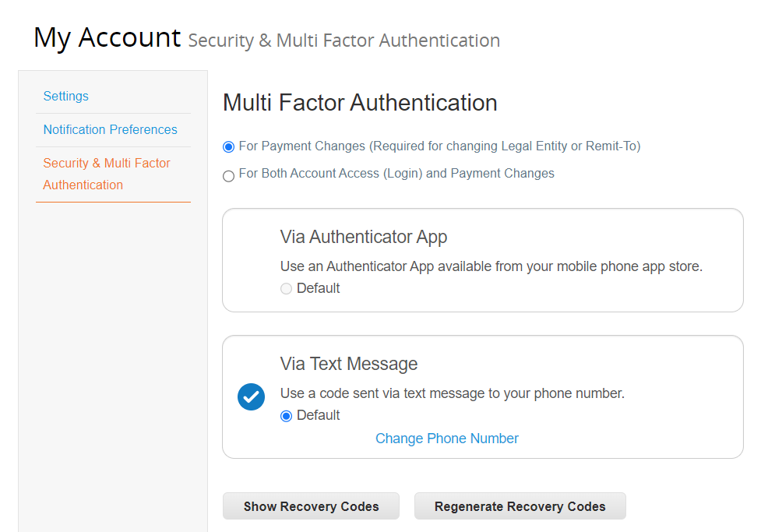Click the blue checkmark icon beside Via Text Message
761x532 pixels.
(x=251, y=396)
